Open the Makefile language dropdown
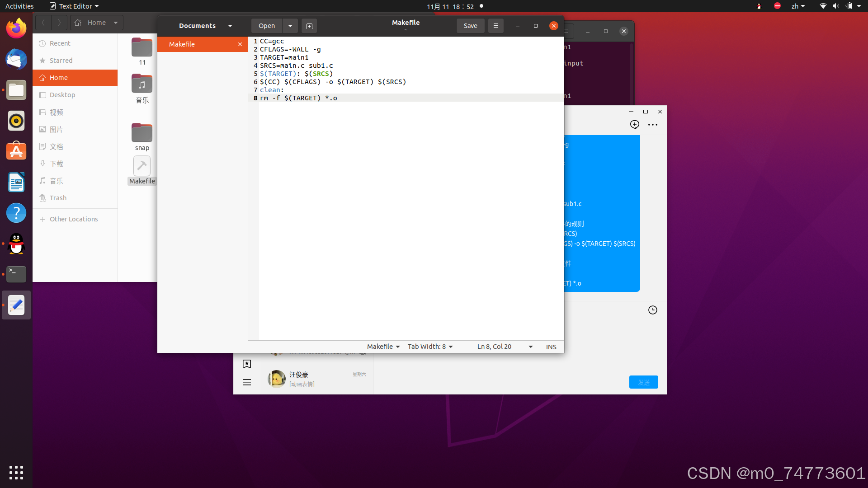Screen dimensions: 868x488 382,346
